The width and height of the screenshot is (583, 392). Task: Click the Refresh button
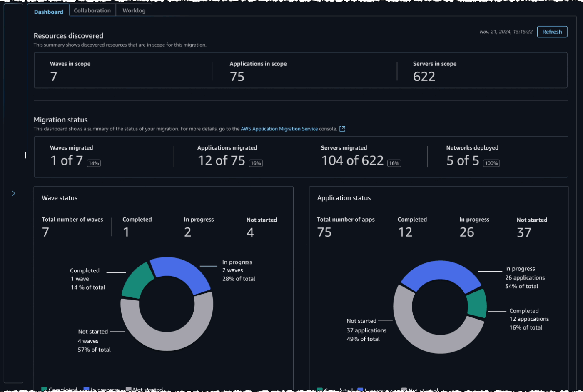552,32
